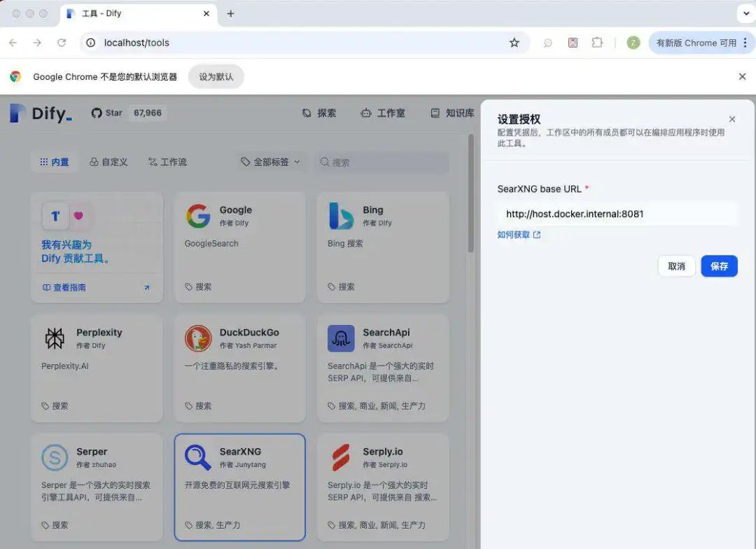Click the 保存 button
The height and width of the screenshot is (549, 756).
point(719,266)
